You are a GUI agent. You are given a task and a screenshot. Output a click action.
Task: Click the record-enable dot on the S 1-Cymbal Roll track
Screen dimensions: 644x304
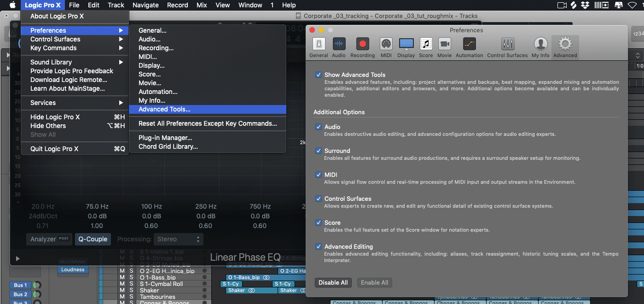click(204, 284)
